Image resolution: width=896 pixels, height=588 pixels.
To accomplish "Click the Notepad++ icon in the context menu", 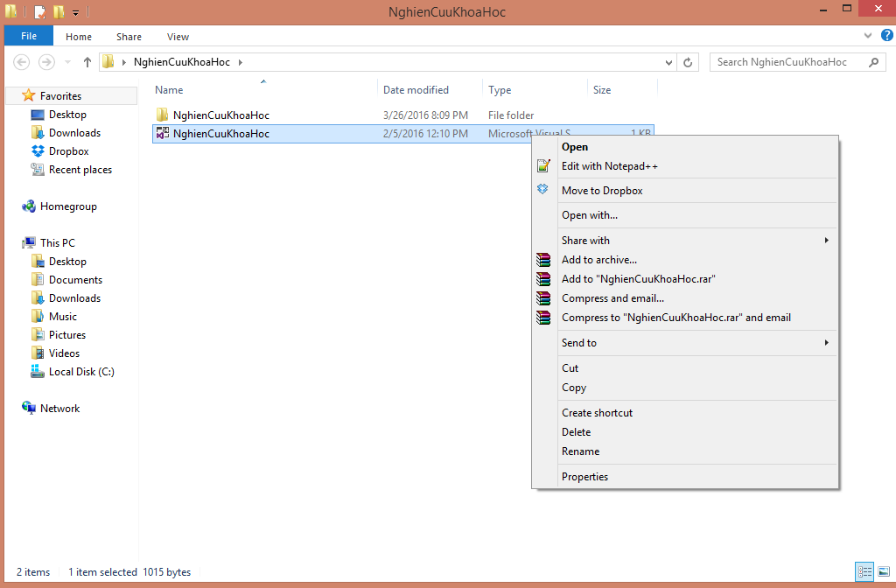I will [543, 166].
